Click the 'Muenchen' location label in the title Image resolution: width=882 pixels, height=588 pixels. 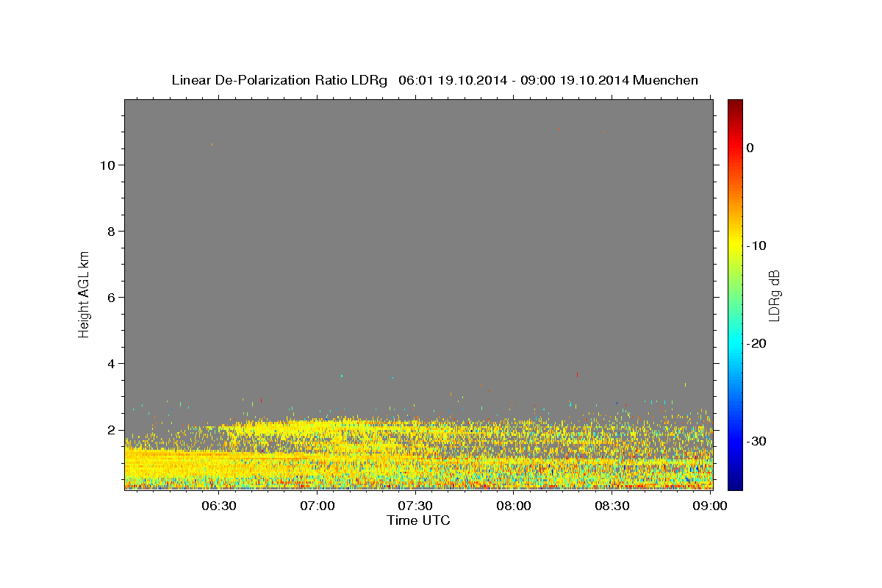pos(667,80)
